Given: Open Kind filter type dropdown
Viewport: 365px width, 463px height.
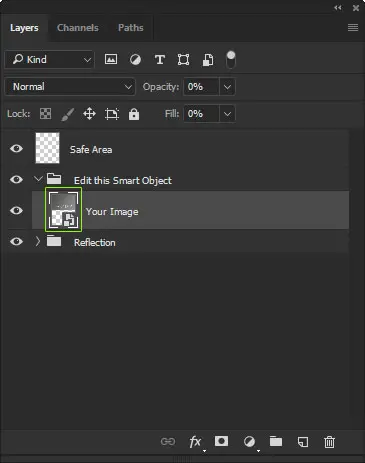Looking at the screenshot, I should click(49, 60).
